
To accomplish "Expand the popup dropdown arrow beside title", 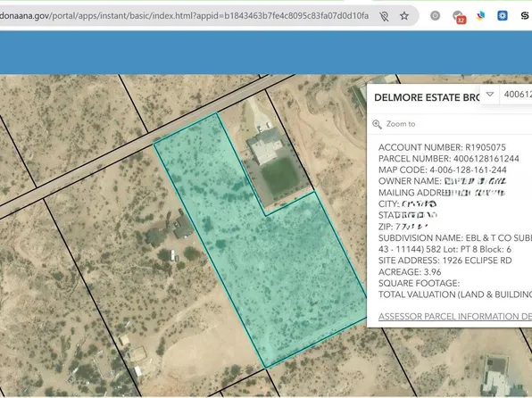I will (x=489, y=94).
